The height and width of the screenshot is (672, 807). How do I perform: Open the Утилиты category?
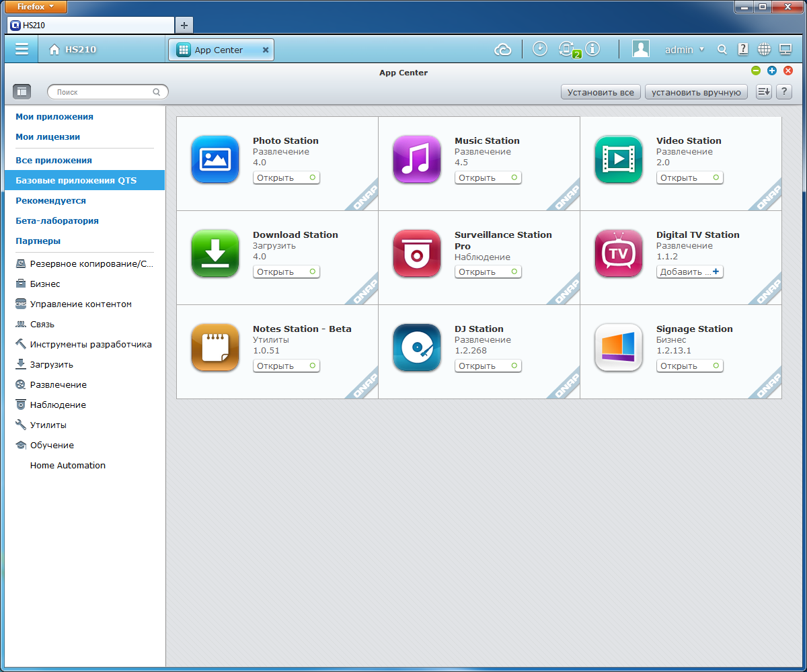tap(40, 425)
